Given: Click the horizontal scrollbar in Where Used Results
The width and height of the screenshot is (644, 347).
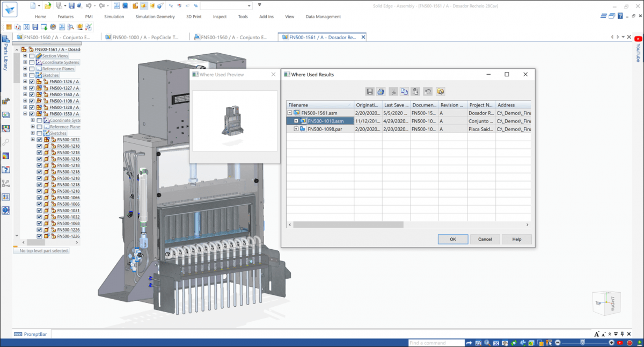Looking at the screenshot, I should coord(348,225).
